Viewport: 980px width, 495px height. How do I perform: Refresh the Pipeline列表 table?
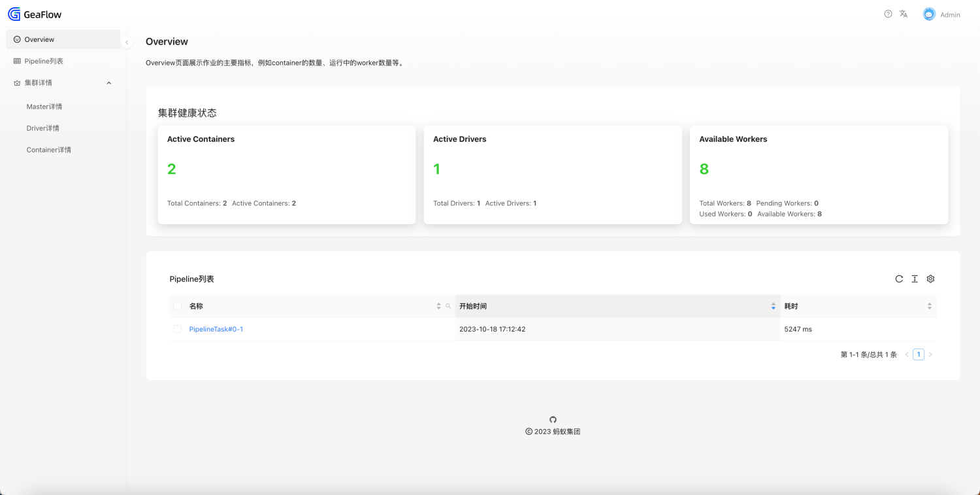(899, 279)
